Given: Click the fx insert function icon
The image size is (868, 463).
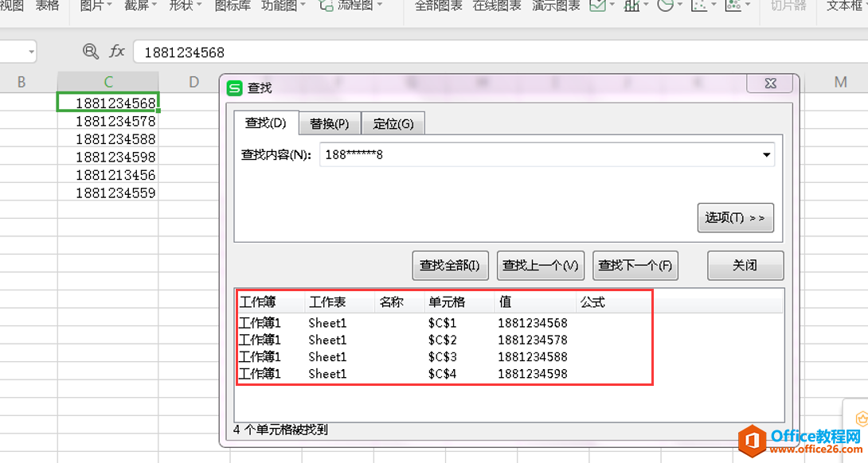Looking at the screenshot, I should [x=117, y=52].
